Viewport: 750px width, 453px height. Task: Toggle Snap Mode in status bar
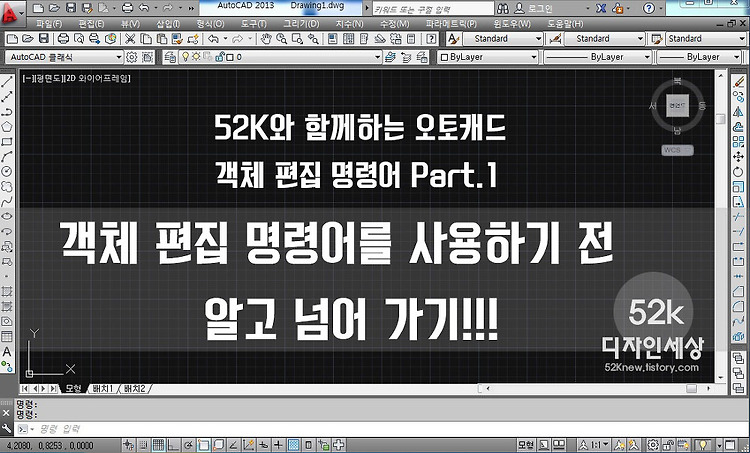(x=143, y=445)
